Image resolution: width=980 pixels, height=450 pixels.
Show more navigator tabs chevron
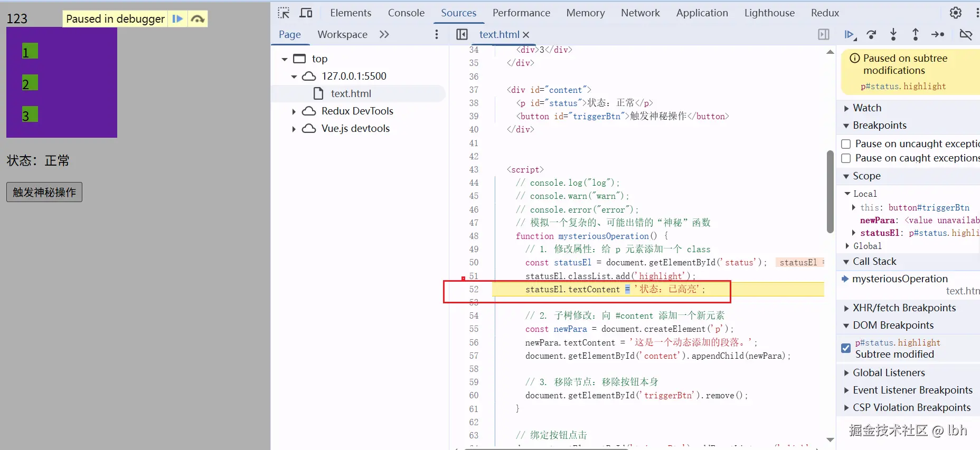click(x=384, y=34)
